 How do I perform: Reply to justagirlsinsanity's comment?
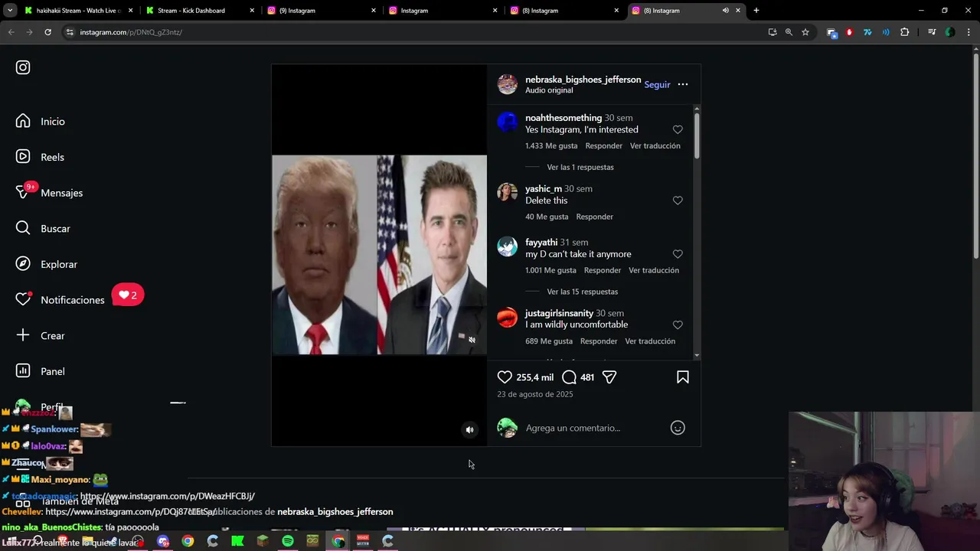coord(599,341)
